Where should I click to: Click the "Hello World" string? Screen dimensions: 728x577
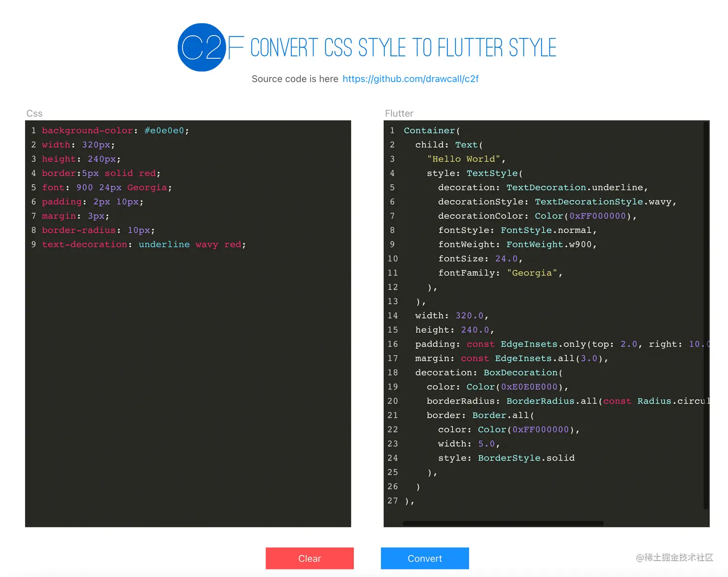pos(464,159)
